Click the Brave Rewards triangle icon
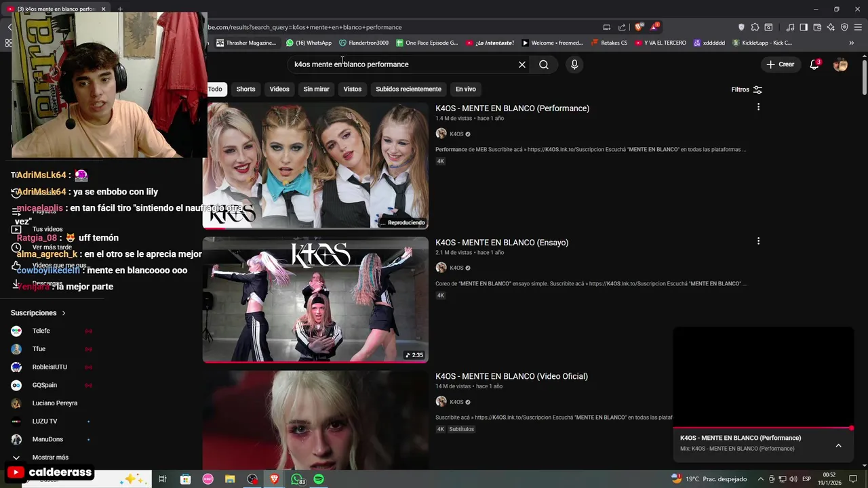 coord(654,27)
